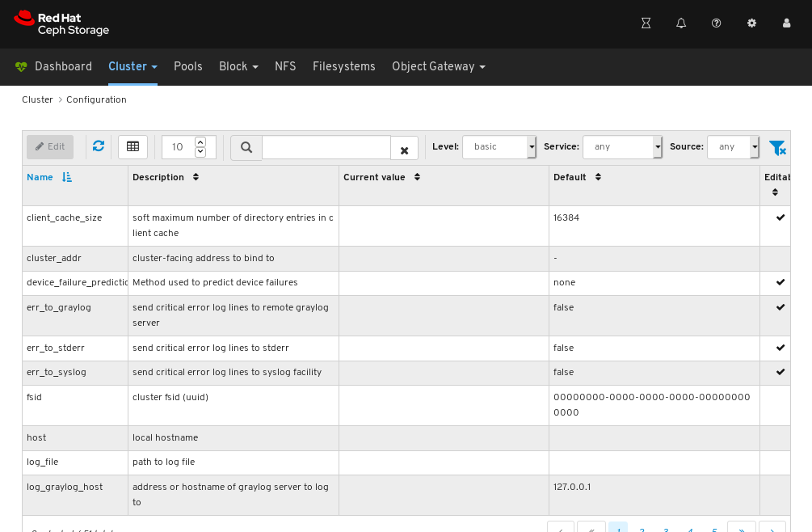Sort by Name using its sort icon
Viewport: 812px width, 532px height.
pos(67,177)
